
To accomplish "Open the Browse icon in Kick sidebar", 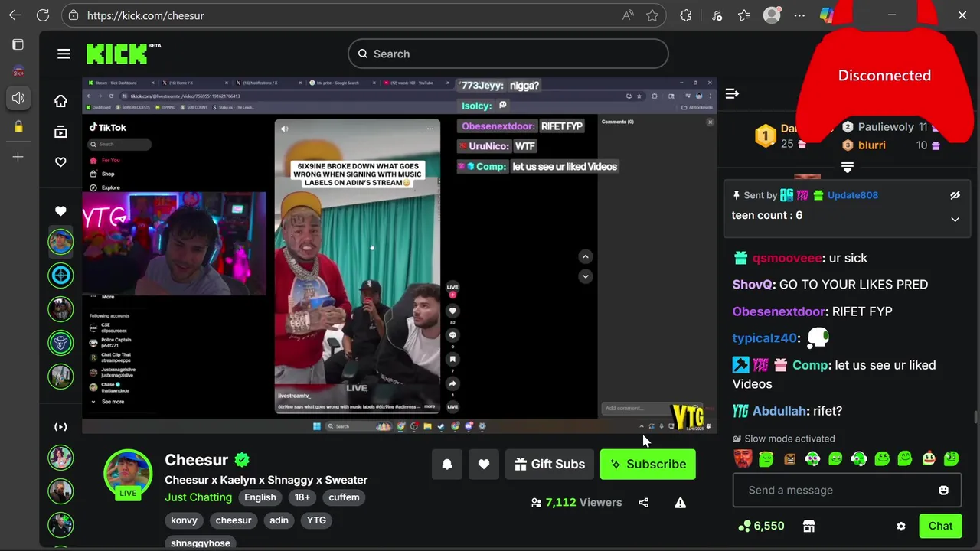I will 60,132.
